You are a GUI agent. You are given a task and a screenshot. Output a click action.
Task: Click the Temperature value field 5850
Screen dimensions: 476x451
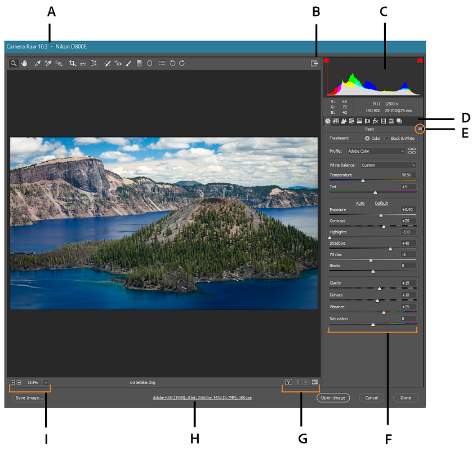408,175
